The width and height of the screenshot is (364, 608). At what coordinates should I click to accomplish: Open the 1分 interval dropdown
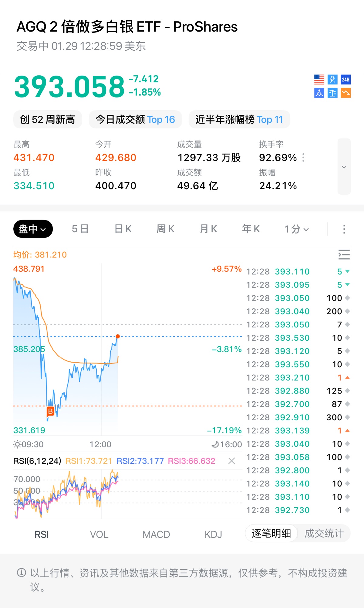pos(296,229)
